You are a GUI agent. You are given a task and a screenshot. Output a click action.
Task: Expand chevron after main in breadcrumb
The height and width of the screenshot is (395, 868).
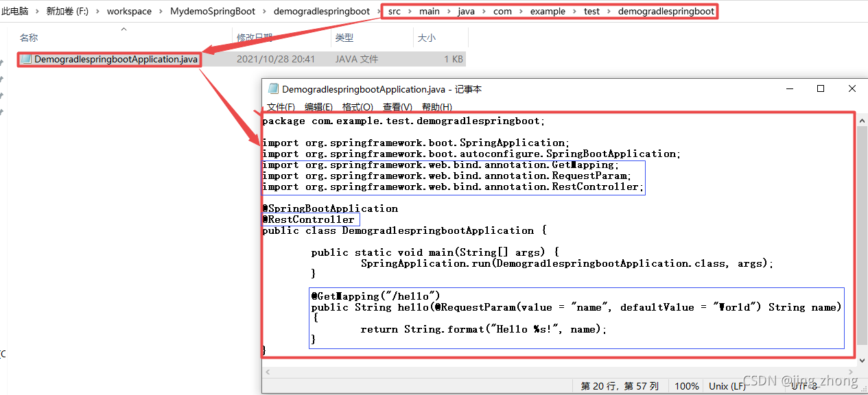(449, 11)
